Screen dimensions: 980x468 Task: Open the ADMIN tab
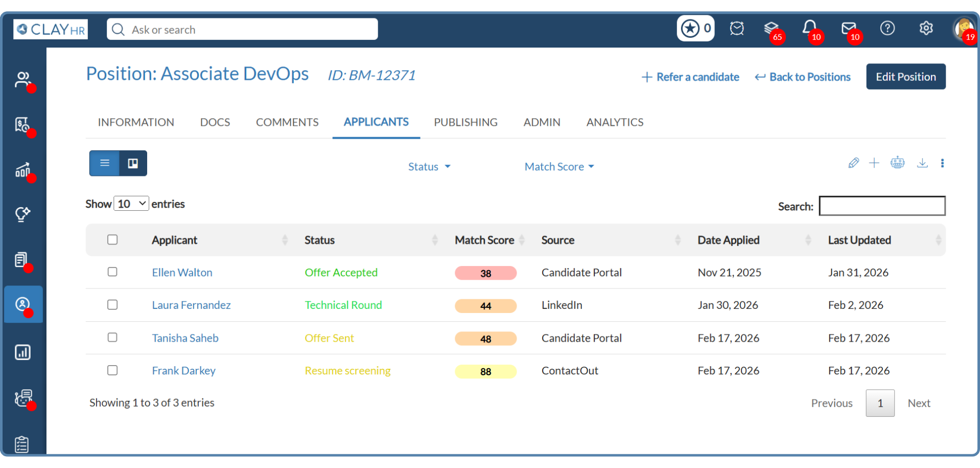pyautogui.click(x=542, y=122)
